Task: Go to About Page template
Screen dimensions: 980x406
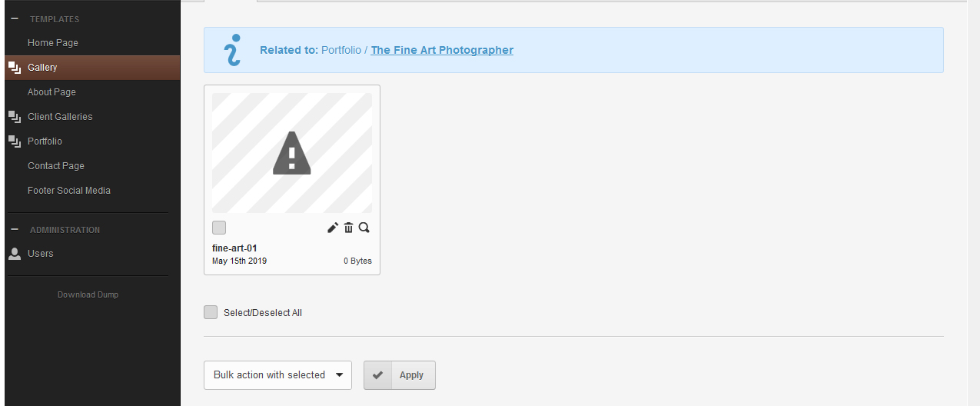Action: (x=51, y=92)
